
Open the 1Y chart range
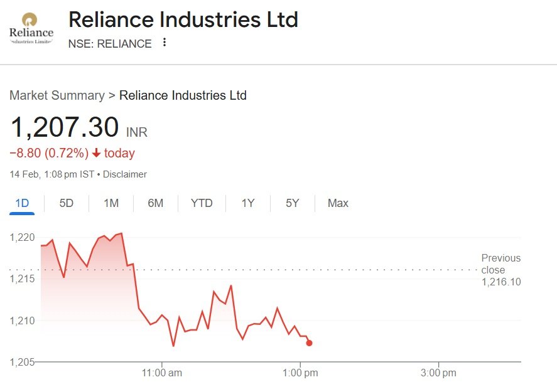pyautogui.click(x=248, y=203)
